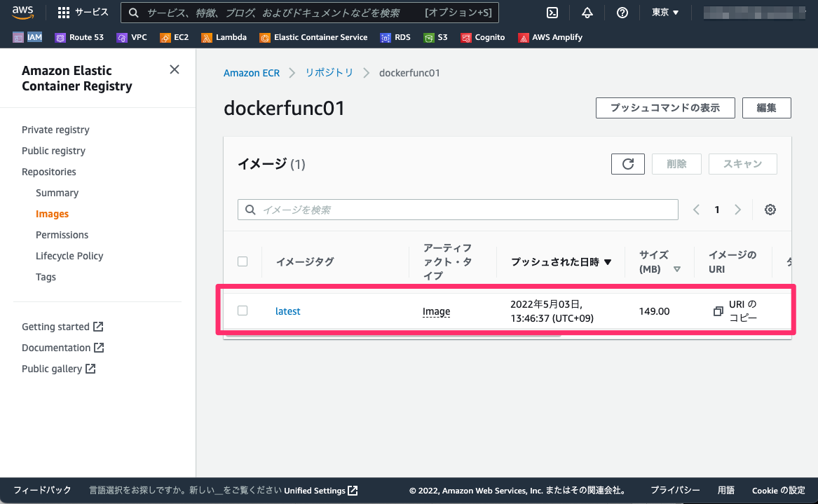
Task: Open Lifecycle Policy in sidebar
Action: pos(69,256)
